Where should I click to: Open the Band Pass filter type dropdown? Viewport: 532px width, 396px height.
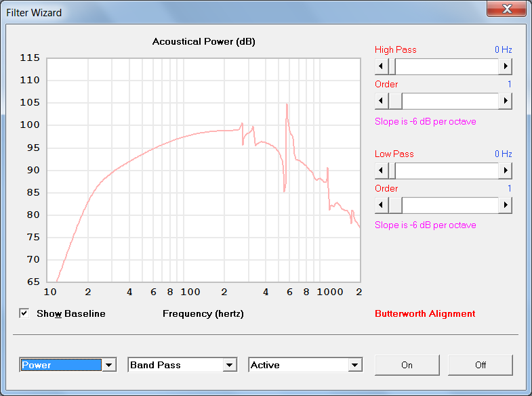click(230, 365)
